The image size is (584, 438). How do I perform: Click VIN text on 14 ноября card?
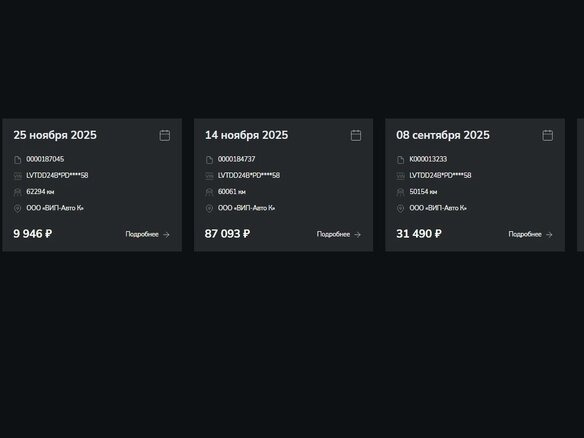pos(249,175)
